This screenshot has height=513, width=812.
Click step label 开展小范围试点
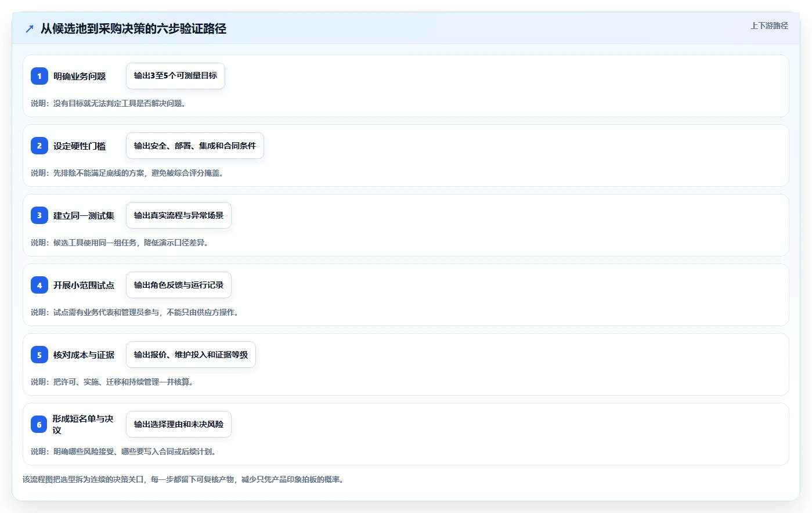(84, 285)
